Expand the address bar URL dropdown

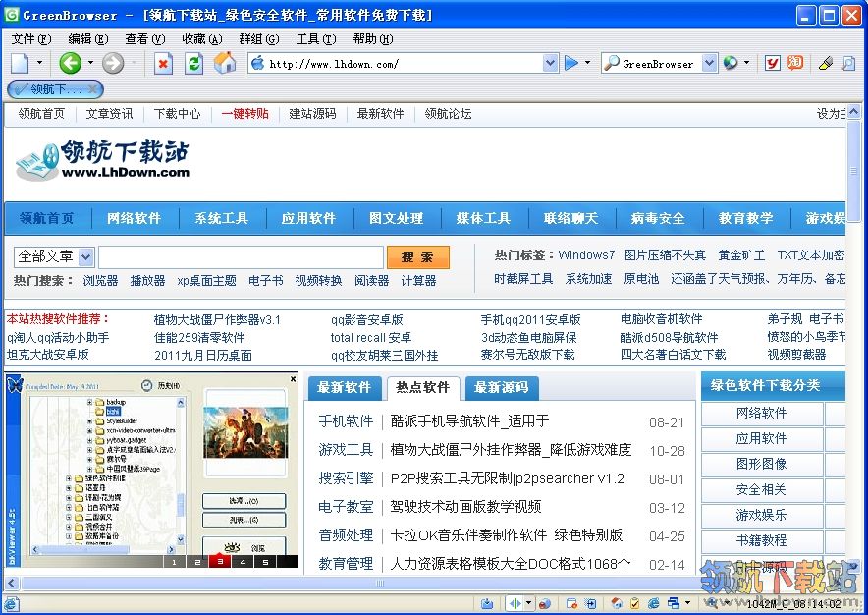[550, 64]
